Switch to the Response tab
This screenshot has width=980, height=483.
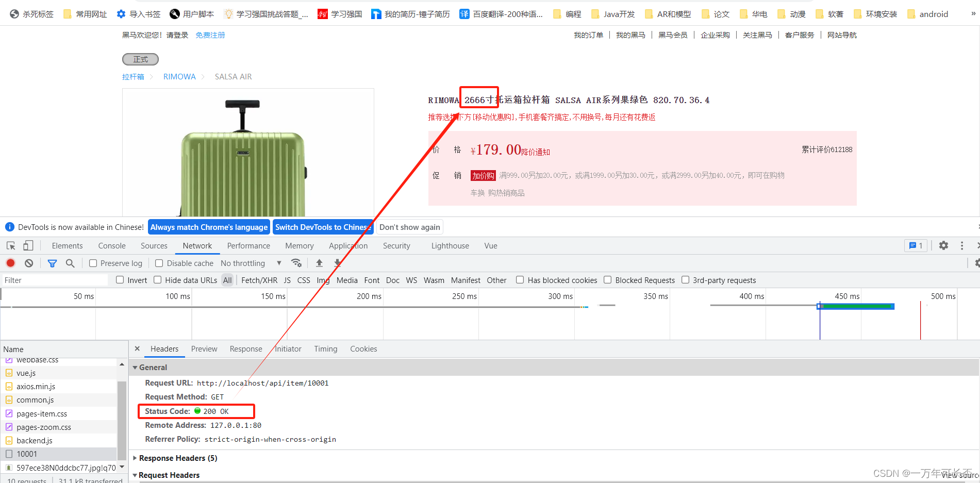(x=246, y=349)
